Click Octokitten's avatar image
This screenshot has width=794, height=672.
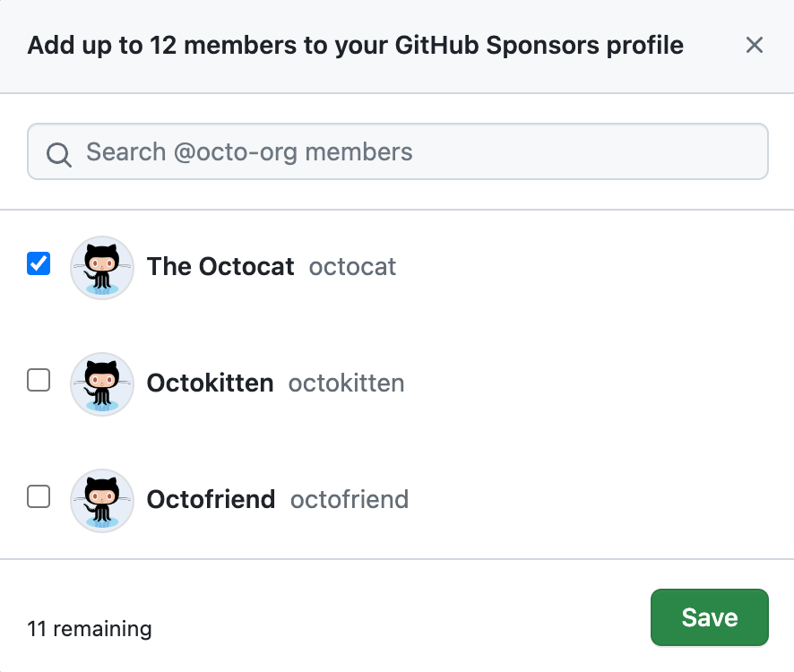[x=101, y=383]
